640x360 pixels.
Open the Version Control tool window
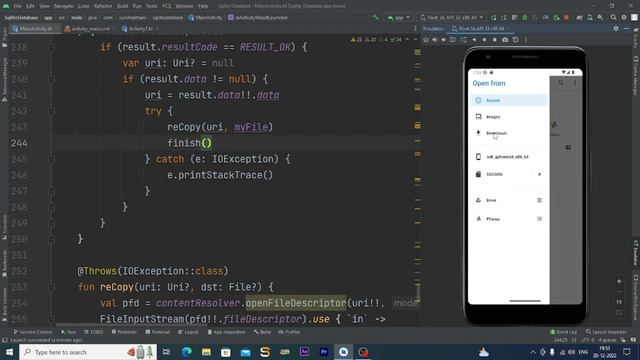33,332
